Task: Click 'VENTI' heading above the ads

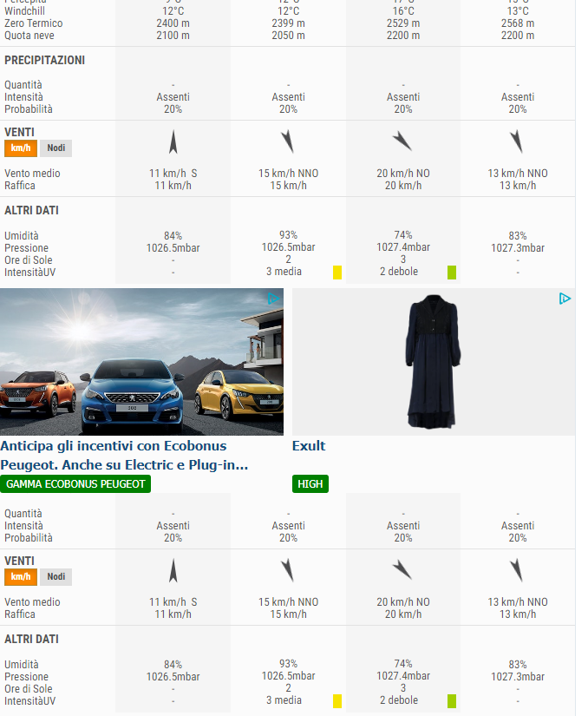Action: point(20,133)
